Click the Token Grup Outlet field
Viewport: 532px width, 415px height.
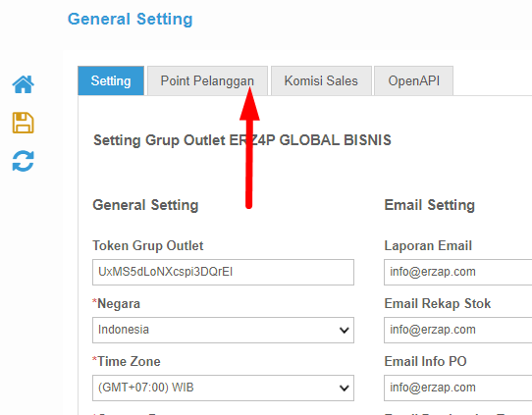[223, 273]
